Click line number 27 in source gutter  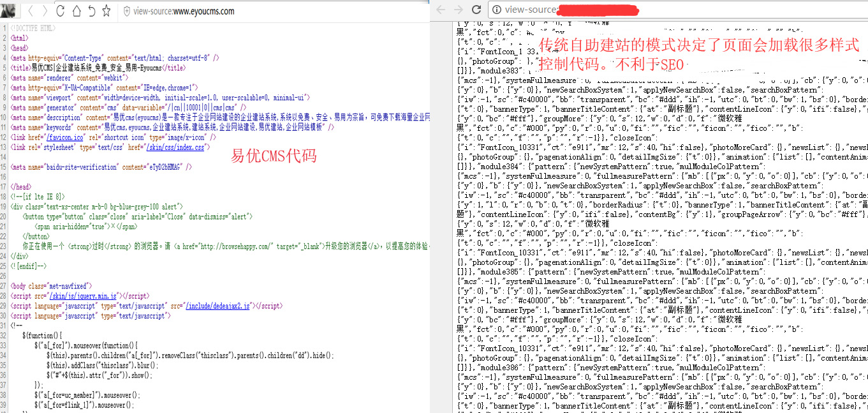pos(4,286)
